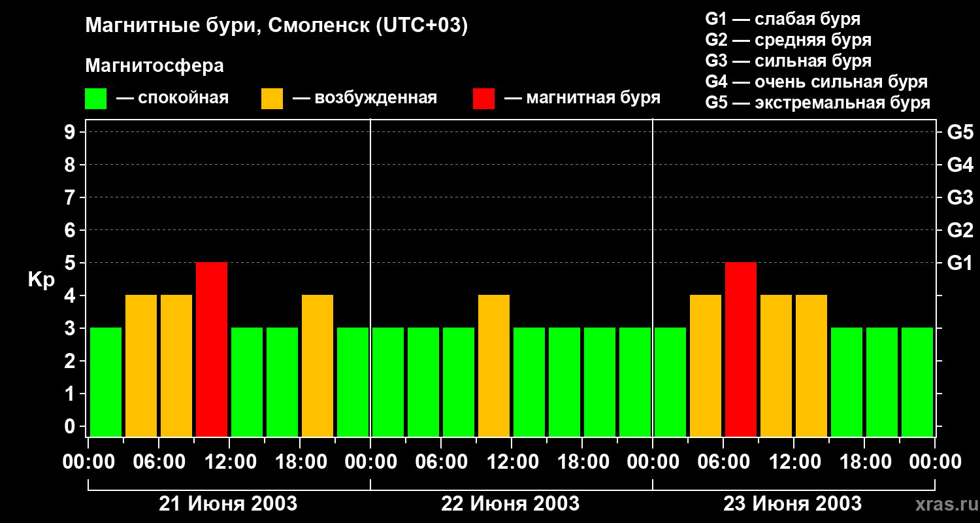Click the orange 09:00–12:00 bar on 23 June
This screenshot has width=980, height=523.
tap(776, 365)
